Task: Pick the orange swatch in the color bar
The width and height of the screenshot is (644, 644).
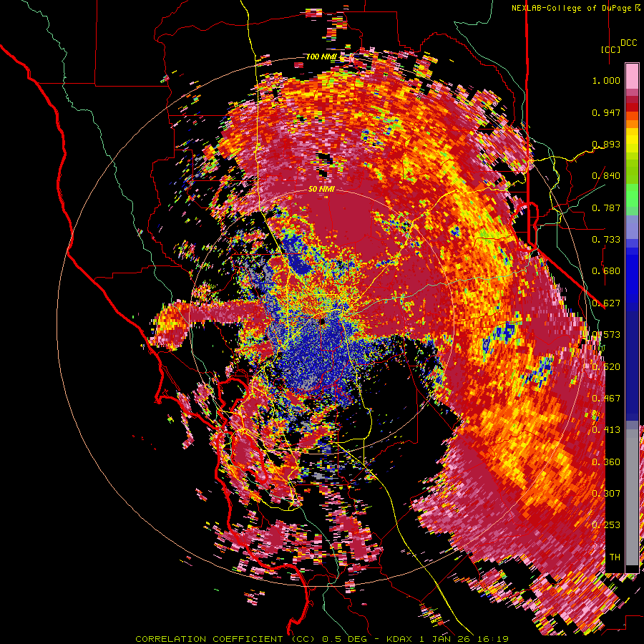Action: pos(632,124)
